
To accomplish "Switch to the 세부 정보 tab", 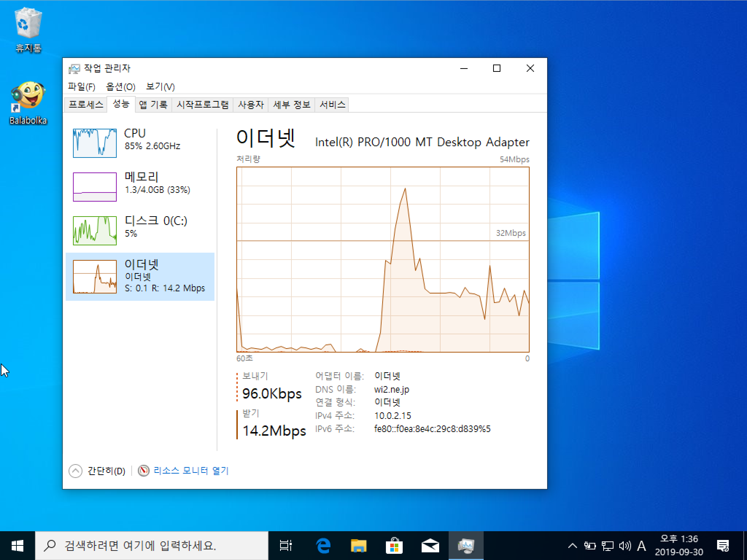I will tap(291, 105).
